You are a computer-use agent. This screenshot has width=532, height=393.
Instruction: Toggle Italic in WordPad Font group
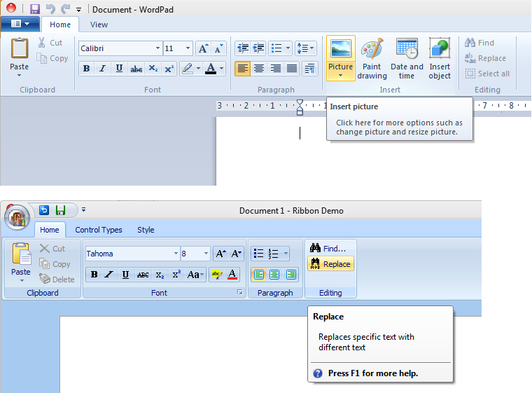click(x=102, y=69)
